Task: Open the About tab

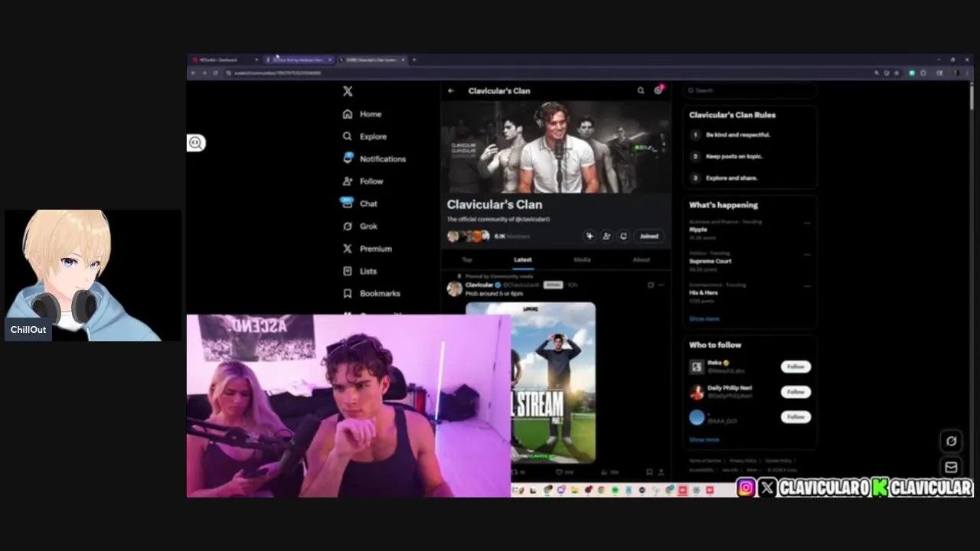Action: (642, 259)
